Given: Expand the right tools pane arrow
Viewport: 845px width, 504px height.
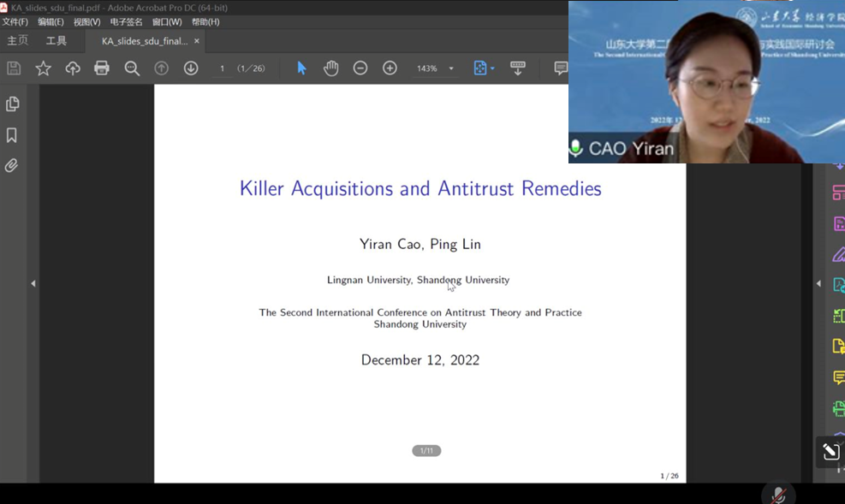Looking at the screenshot, I should (x=818, y=283).
